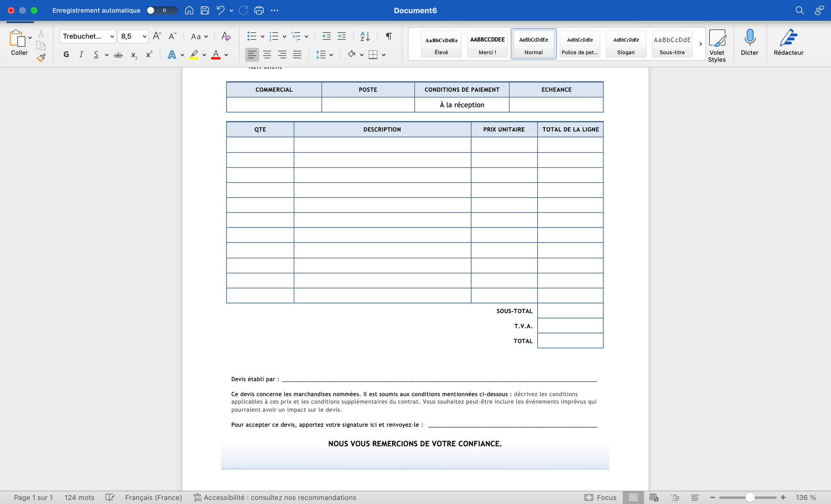Click the Format Painter brush icon
The height and width of the screenshot is (504, 831).
[x=41, y=58]
